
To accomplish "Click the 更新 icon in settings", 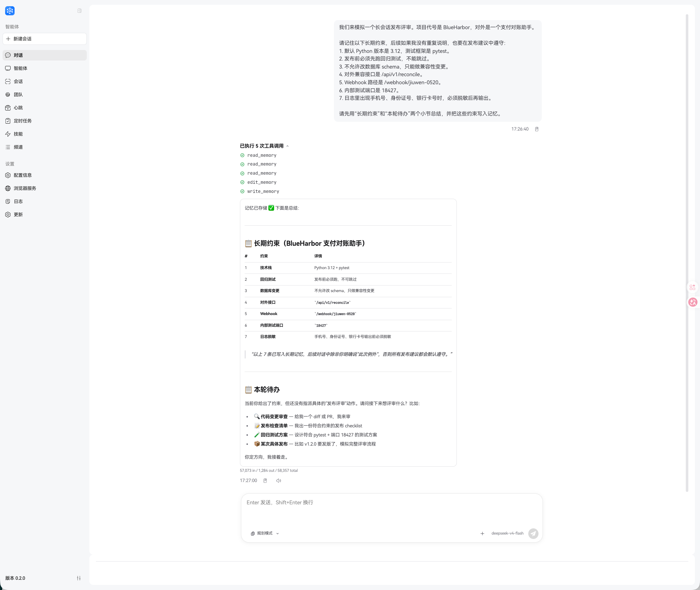I will 8,214.
